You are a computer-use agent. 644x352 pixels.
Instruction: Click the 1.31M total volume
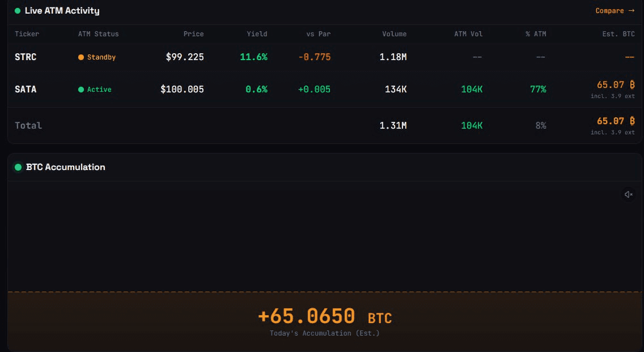coord(393,126)
